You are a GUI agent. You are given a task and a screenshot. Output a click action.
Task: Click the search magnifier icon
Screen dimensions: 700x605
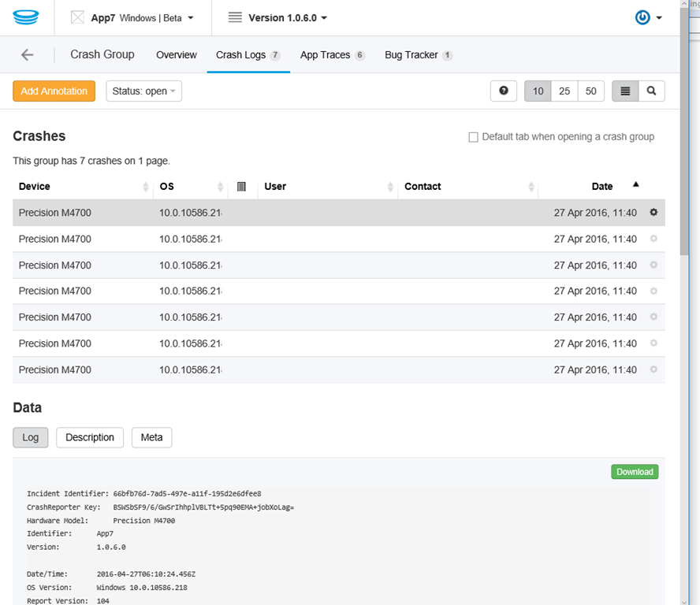pos(651,91)
